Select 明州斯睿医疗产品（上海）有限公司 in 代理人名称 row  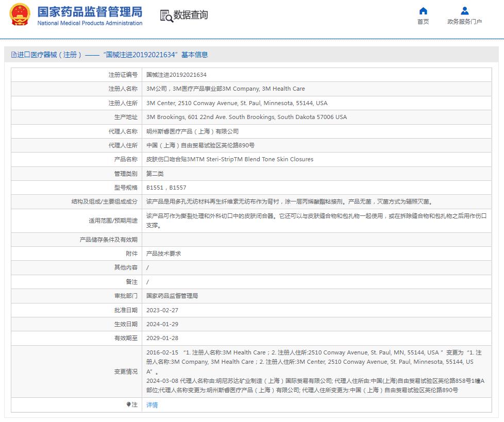coord(193,131)
